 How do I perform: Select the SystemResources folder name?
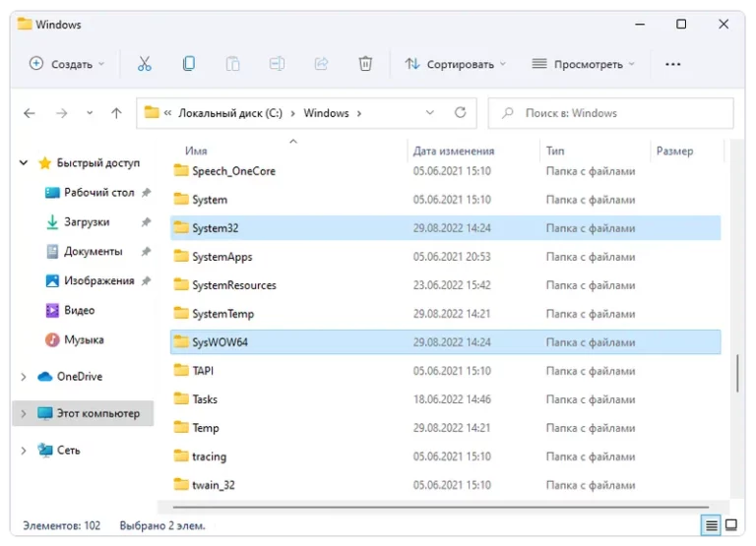point(234,285)
